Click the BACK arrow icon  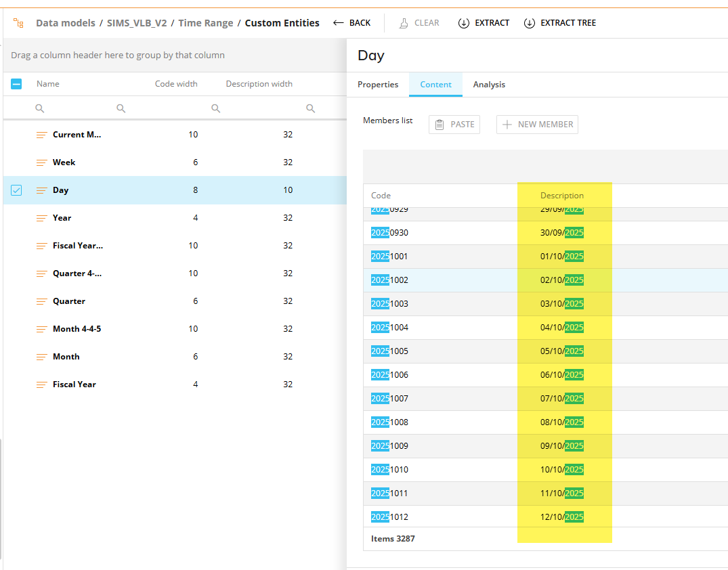[338, 23]
